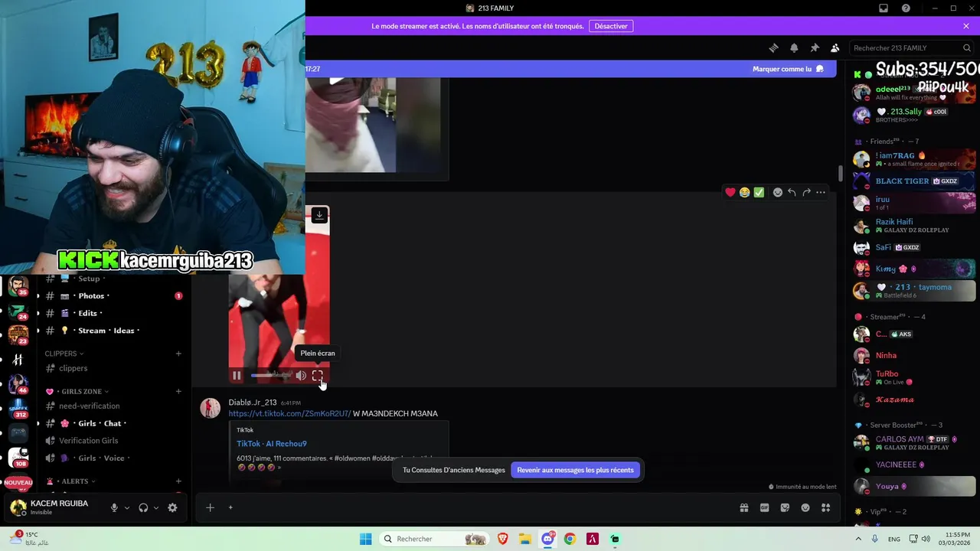The width and height of the screenshot is (980, 551).
Task: Dismiss the streamer mode banner
Action: pyautogui.click(x=966, y=26)
